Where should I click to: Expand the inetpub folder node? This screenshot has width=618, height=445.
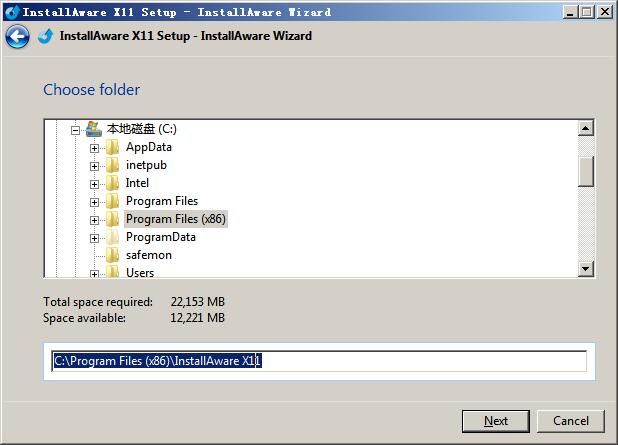click(94, 166)
